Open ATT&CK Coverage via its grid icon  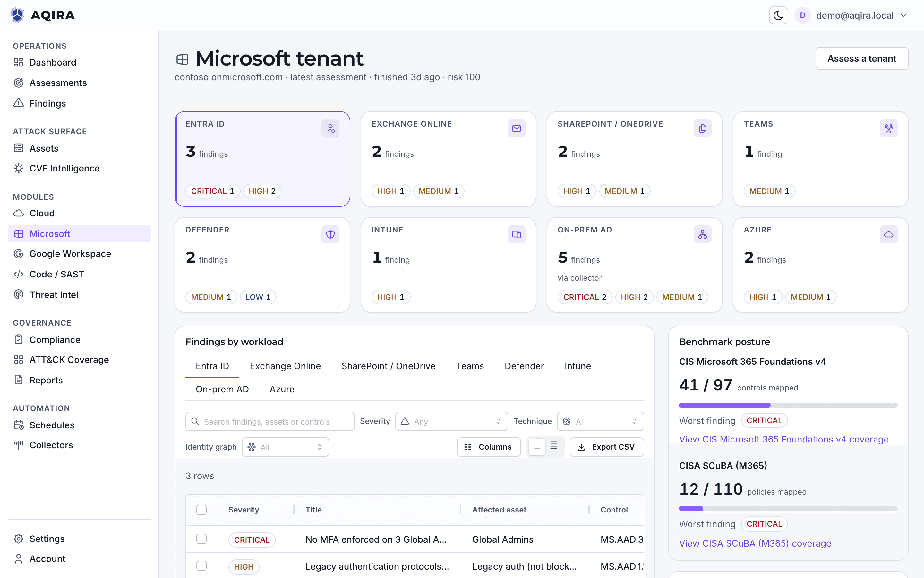[18, 359]
